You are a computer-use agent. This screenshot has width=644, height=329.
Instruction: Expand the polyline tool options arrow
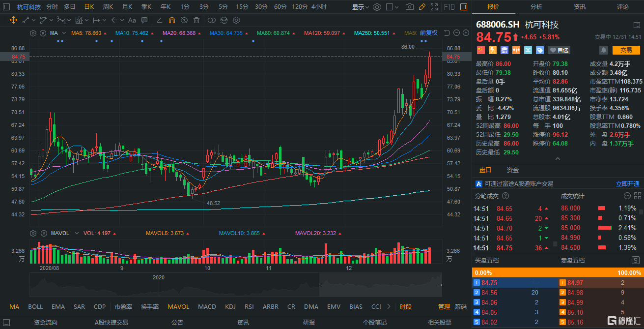(51, 20)
